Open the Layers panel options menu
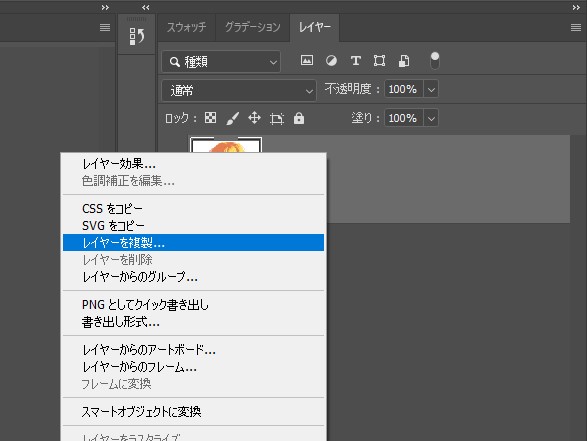The height and width of the screenshot is (441, 587). [576, 27]
